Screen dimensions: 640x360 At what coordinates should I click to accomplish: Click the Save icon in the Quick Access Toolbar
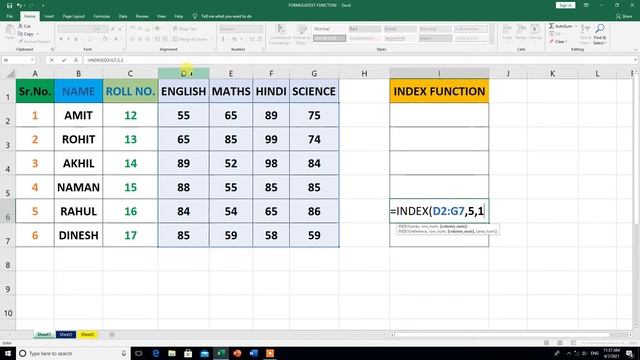tap(9, 5)
